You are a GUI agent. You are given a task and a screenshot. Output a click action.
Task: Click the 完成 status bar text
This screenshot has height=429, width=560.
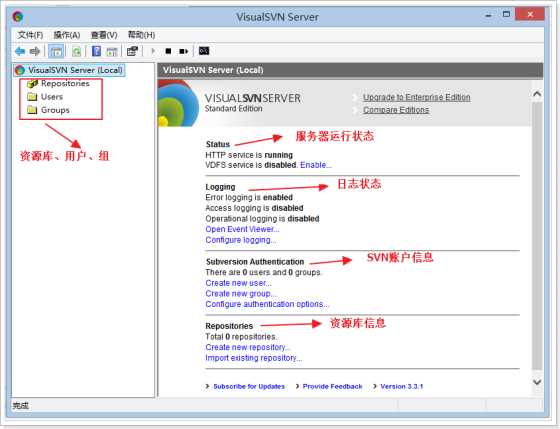point(20,405)
